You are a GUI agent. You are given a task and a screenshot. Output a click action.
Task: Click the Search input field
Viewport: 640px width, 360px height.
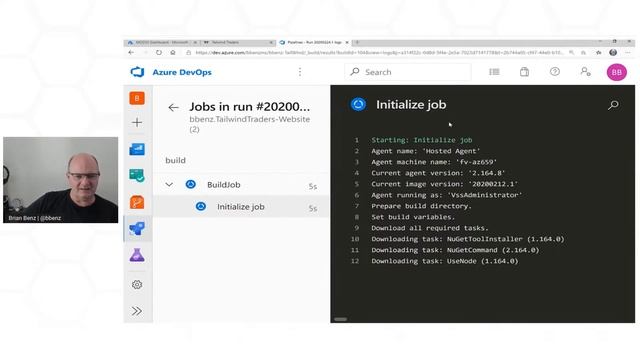click(408, 72)
